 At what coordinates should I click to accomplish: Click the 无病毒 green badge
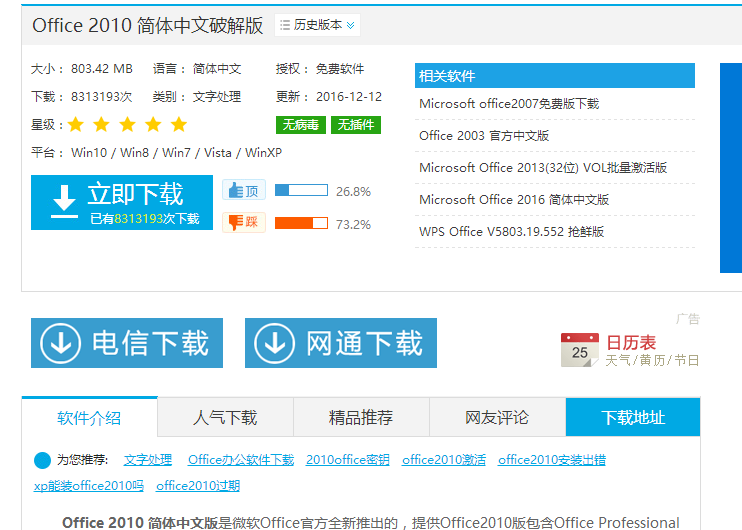point(301,125)
